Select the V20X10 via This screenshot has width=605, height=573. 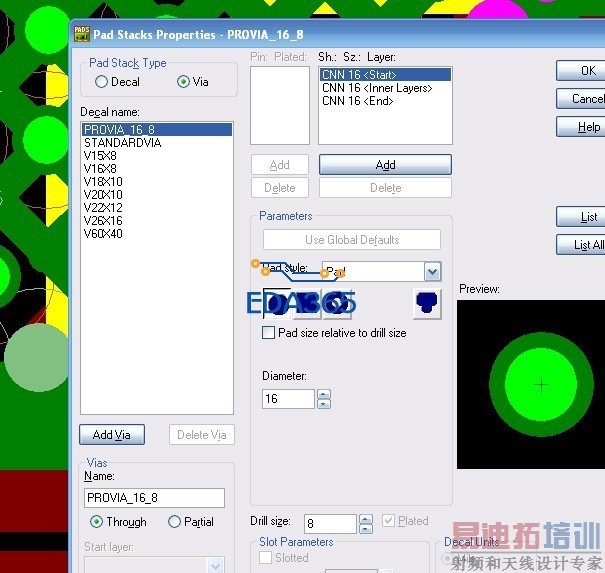[157, 194]
